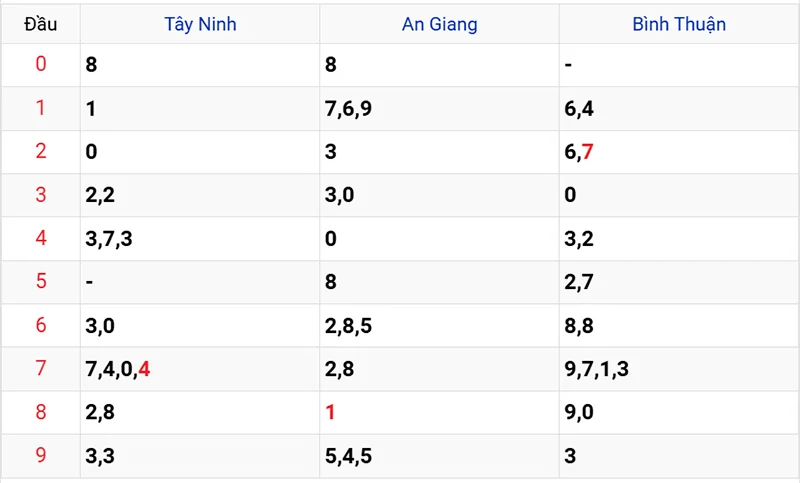Click Bình Thuận cell showing 9,0
Viewport: 800px width, 483px height.
pos(579,412)
